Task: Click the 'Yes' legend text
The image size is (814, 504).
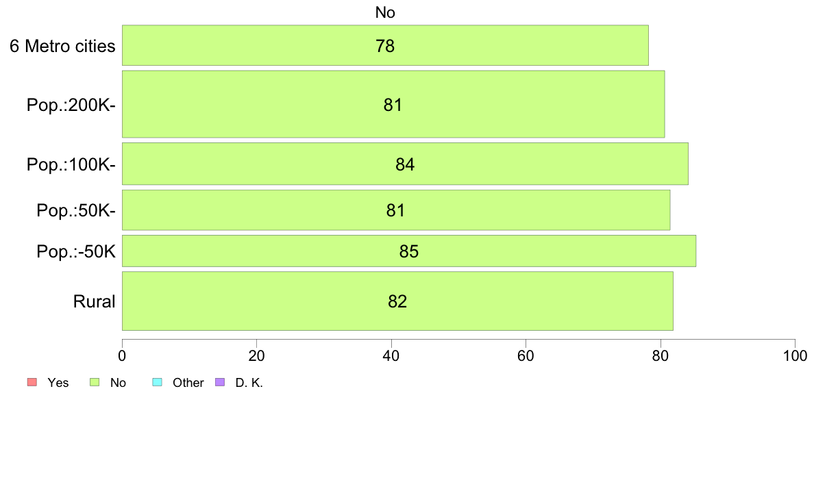Action: (58, 383)
